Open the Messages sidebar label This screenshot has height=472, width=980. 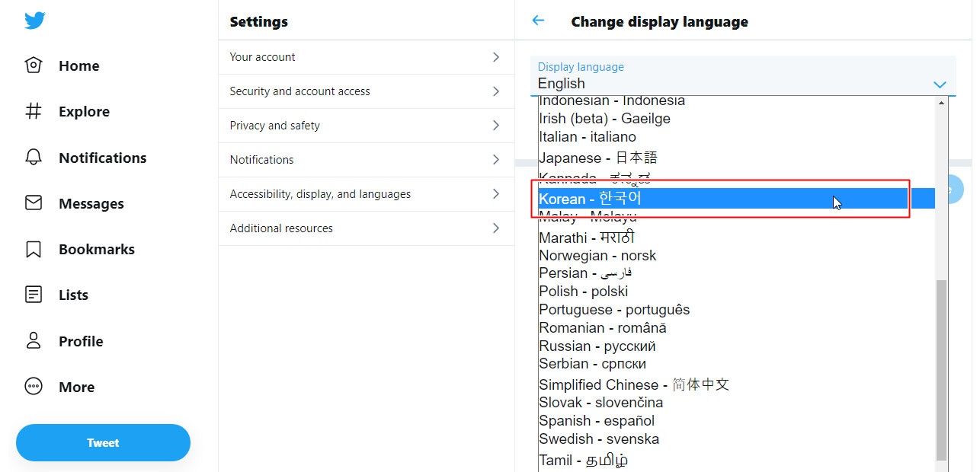click(x=91, y=204)
